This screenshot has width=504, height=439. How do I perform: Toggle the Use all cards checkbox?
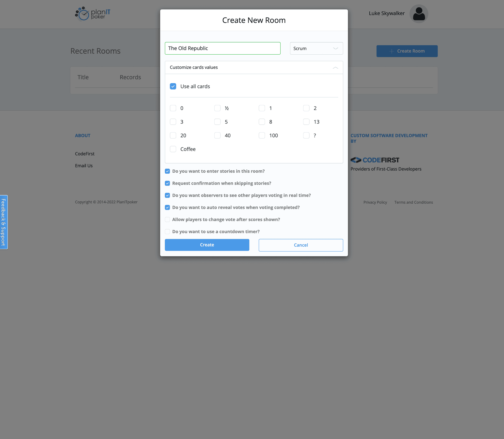coord(173,87)
